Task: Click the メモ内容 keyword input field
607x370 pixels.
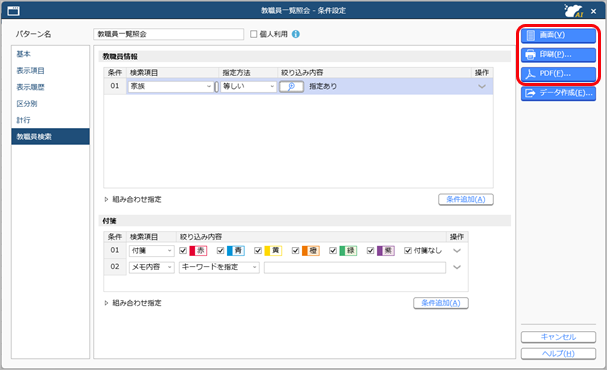Action: pos(355,267)
